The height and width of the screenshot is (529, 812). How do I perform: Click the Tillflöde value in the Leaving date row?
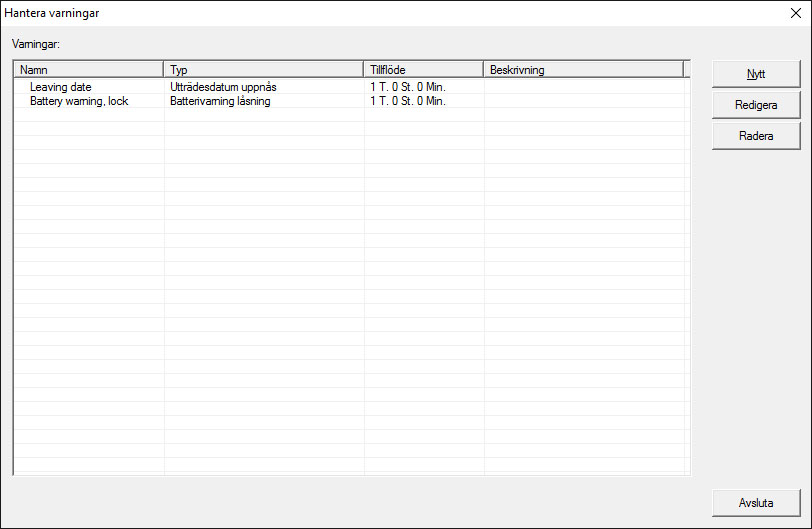tap(407, 87)
